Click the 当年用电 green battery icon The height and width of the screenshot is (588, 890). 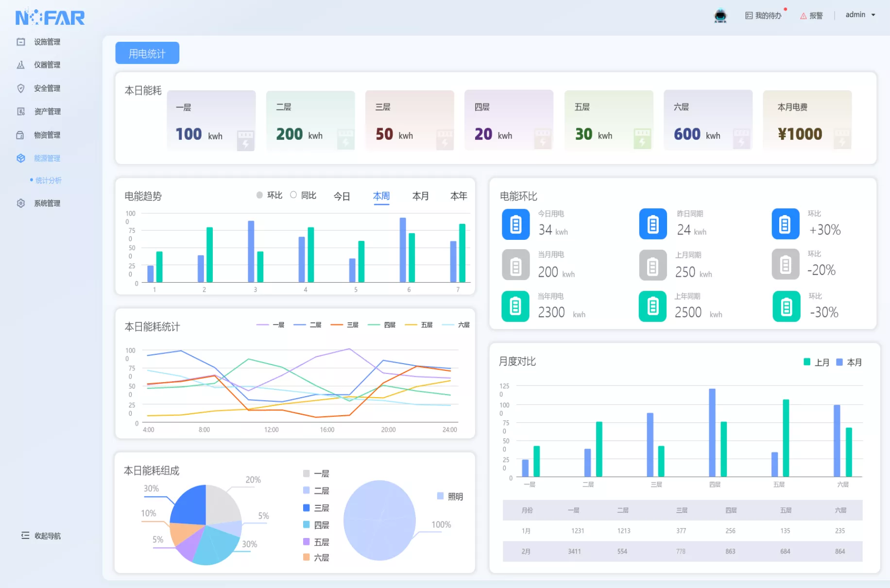click(x=515, y=306)
